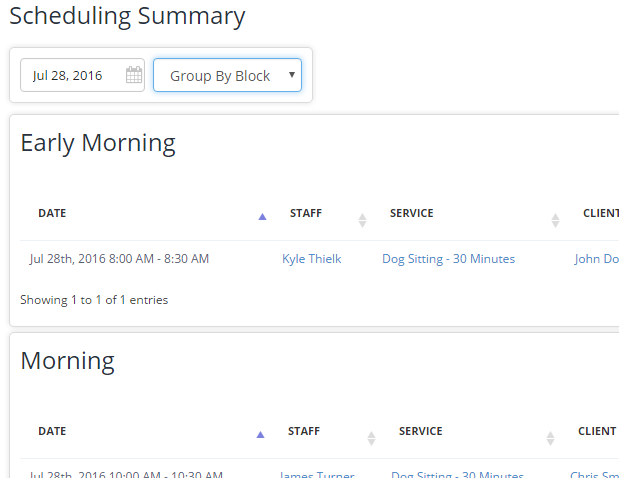Click the Showing 1 to 1 of 1 entries text
619x478 pixels.
click(x=94, y=300)
